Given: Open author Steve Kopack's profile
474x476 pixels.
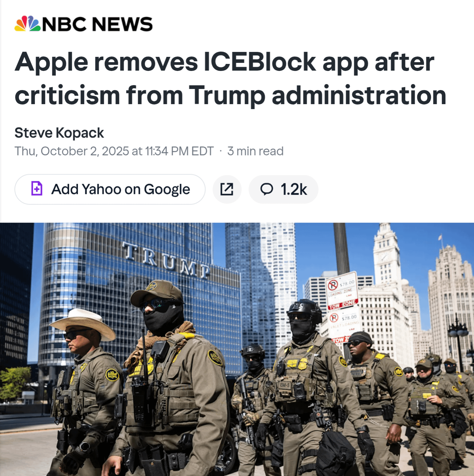Looking at the screenshot, I should tap(59, 133).
